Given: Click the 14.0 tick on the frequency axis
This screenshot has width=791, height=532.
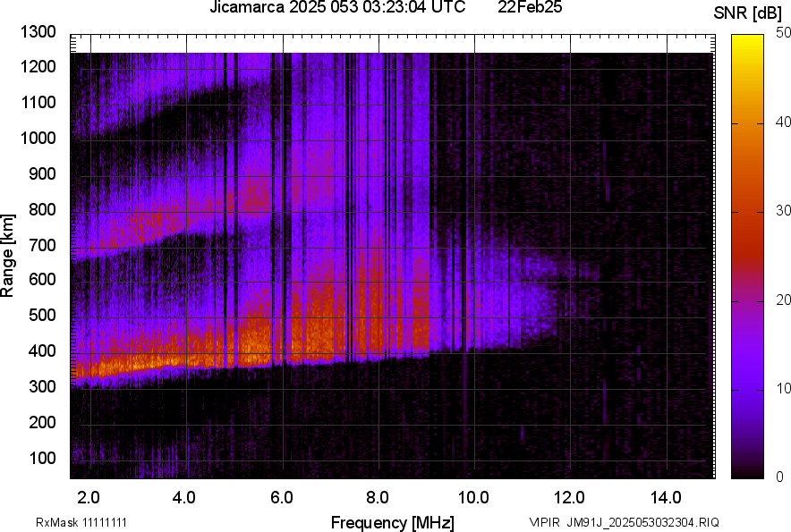Looking at the screenshot, I should pyautogui.click(x=666, y=497).
